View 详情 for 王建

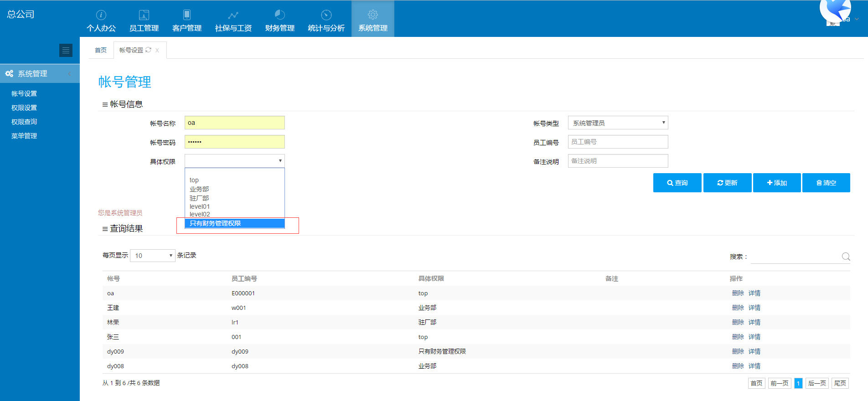point(754,308)
